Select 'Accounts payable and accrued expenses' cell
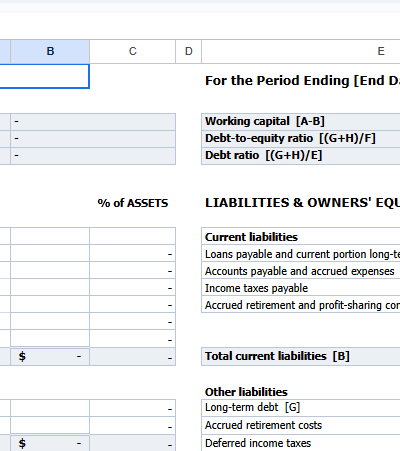Screen dimensions: 400x451 (301, 271)
